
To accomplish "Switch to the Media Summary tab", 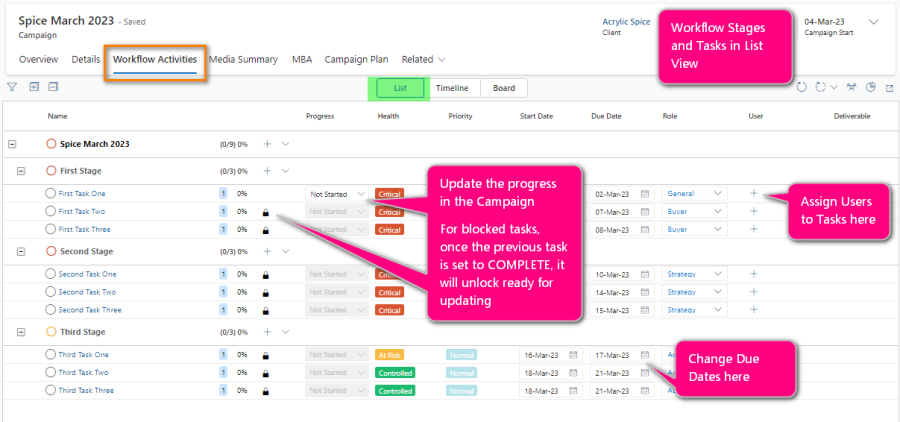I will tap(243, 60).
